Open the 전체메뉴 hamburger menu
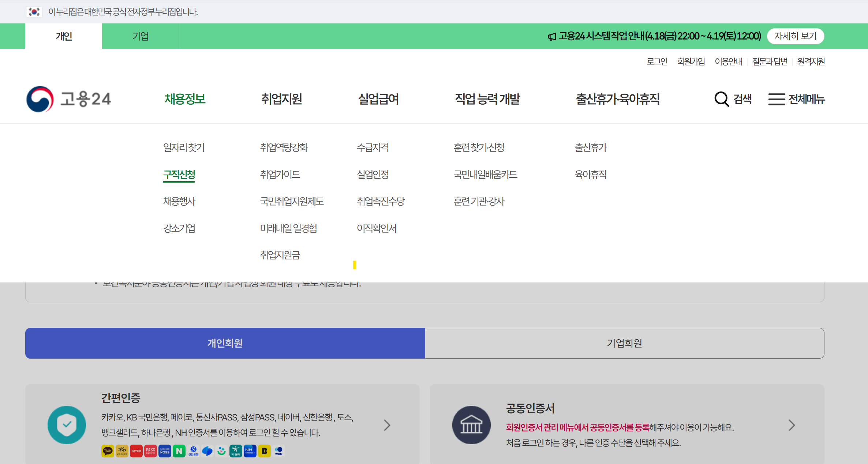 777,99
